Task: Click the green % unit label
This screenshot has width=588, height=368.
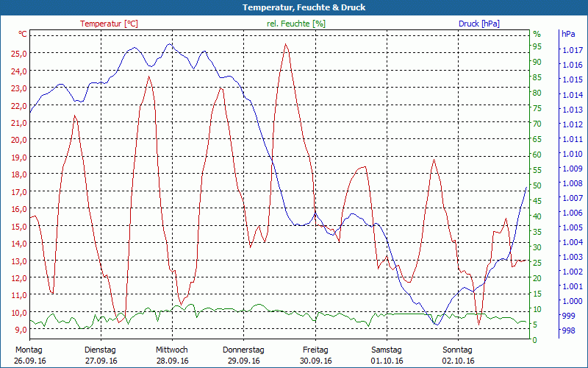Action: (x=537, y=34)
